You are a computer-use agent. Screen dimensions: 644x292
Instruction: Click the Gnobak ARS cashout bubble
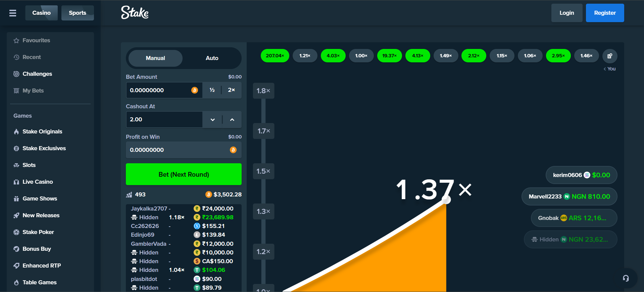574,218
